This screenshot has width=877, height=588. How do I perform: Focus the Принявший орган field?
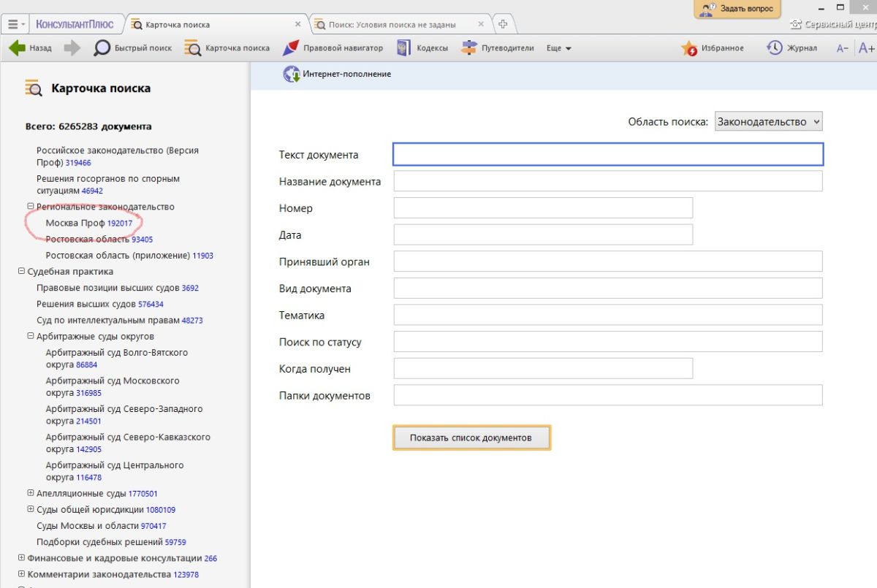pos(608,261)
